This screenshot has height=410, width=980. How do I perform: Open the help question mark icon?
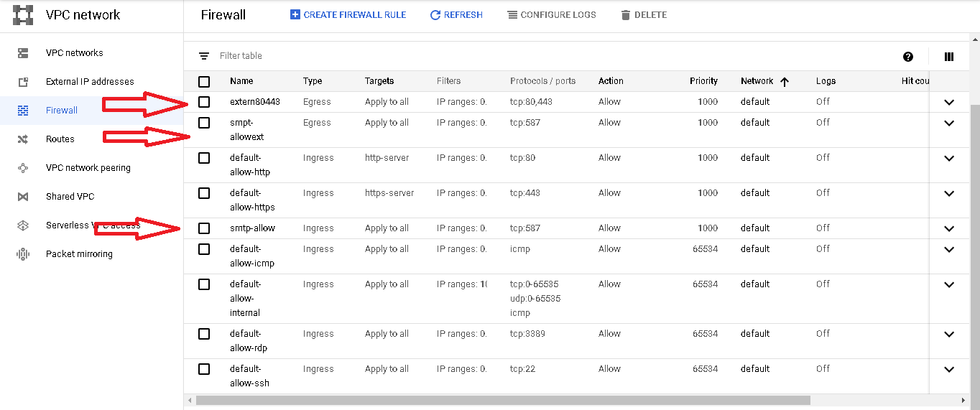pyautogui.click(x=908, y=57)
